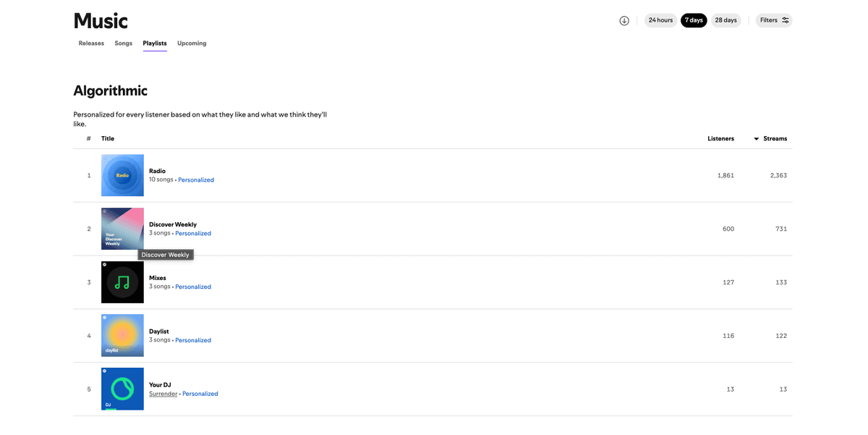Select the 7 days time range
Viewport: 868px width, 435px height.
(x=694, y=20)
